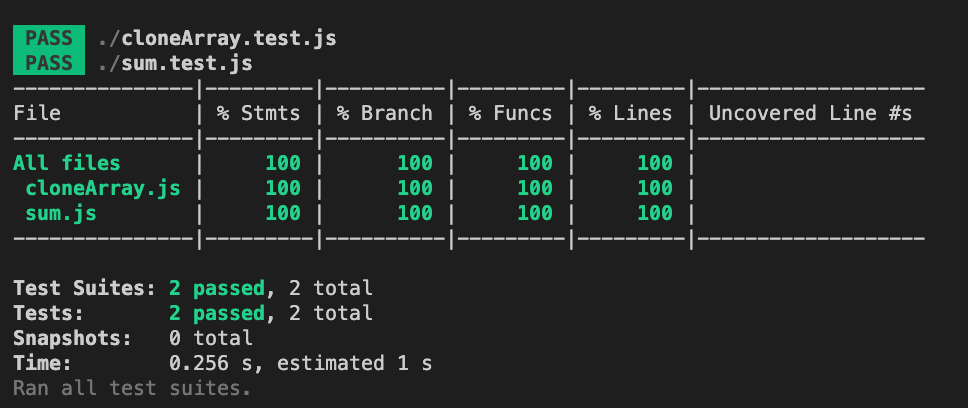
Task: Click the Test Suites: label
Action: pyautogui.click(x=85, y=288)
